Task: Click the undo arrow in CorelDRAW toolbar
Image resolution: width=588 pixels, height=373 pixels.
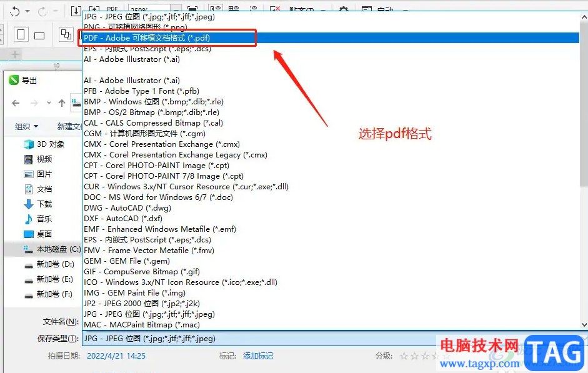Action: (14, 11)
